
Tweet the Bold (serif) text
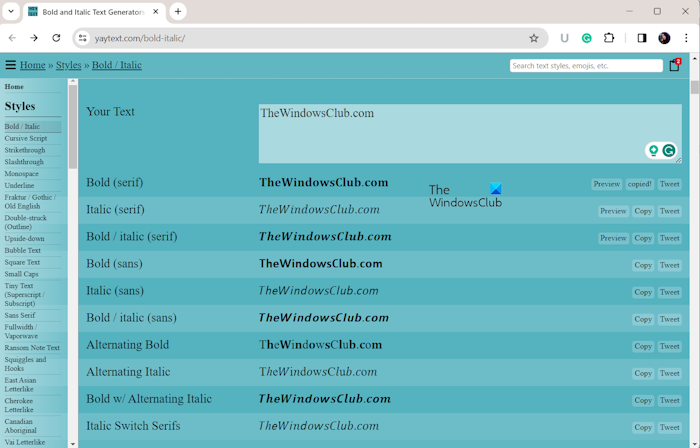tap(669, 184)
